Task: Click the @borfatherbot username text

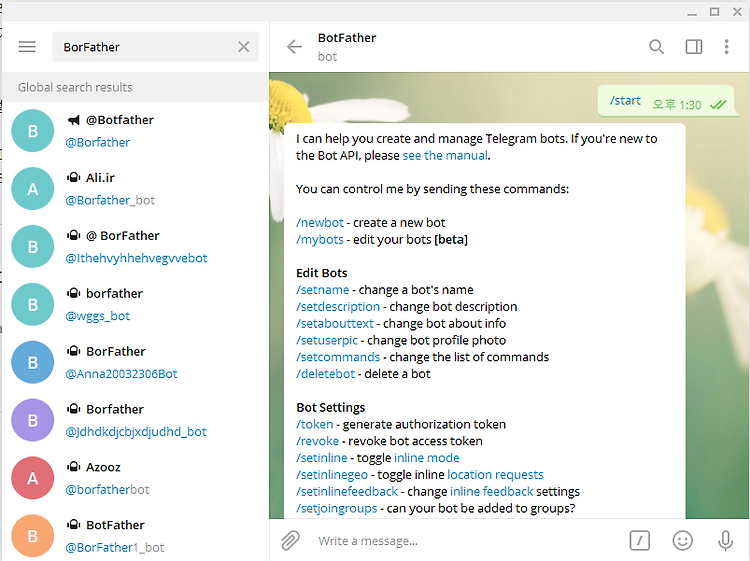Action: tap(107, 489)
